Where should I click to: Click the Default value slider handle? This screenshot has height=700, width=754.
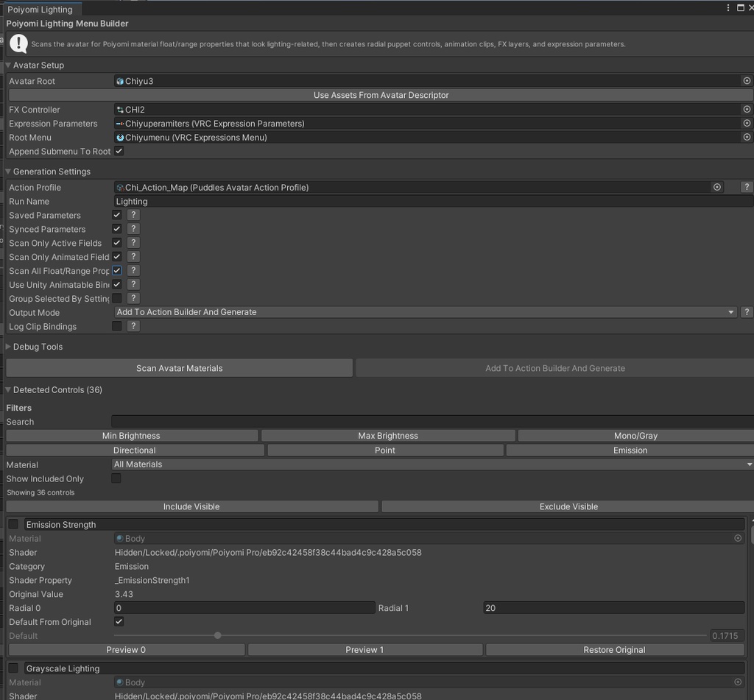pyautogui.click(x=218, y=635)
